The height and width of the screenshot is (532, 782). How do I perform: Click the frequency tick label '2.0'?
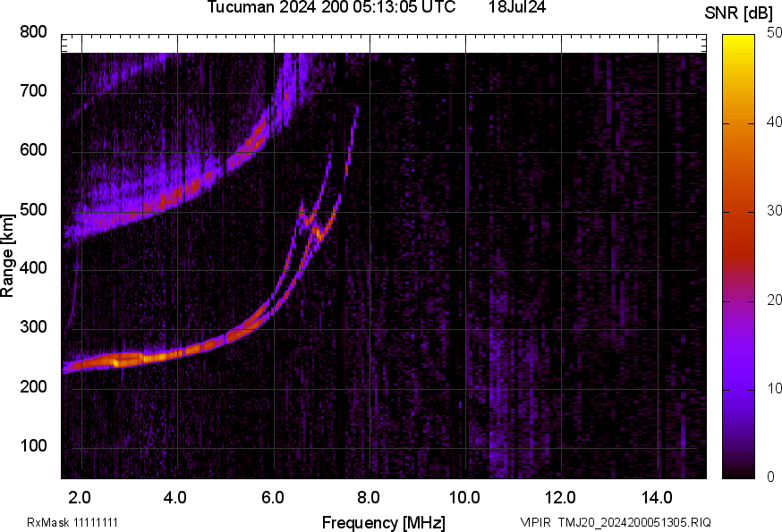pos(80,498)
